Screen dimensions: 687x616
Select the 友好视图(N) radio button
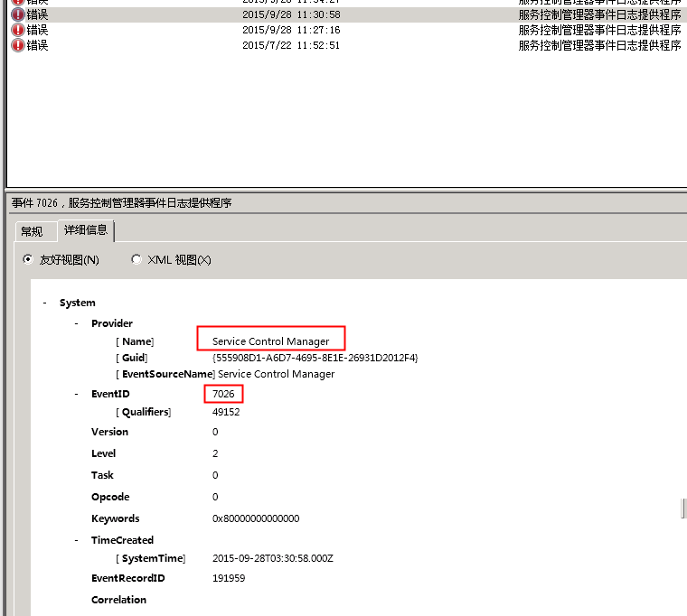click(x=27, y=260)
